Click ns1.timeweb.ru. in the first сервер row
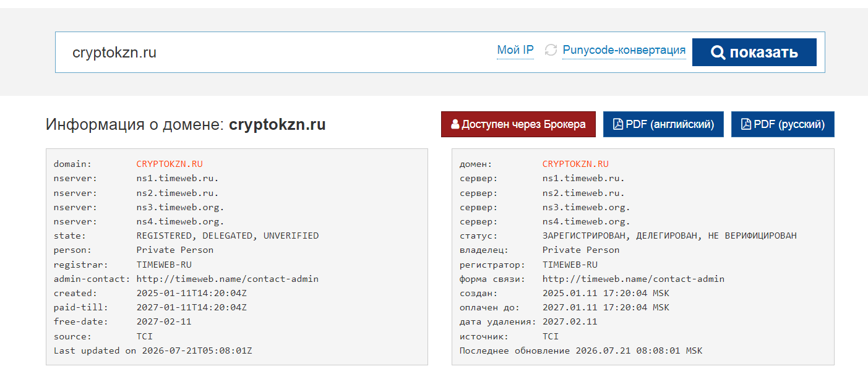868x374 pixels. coord(583,178)
